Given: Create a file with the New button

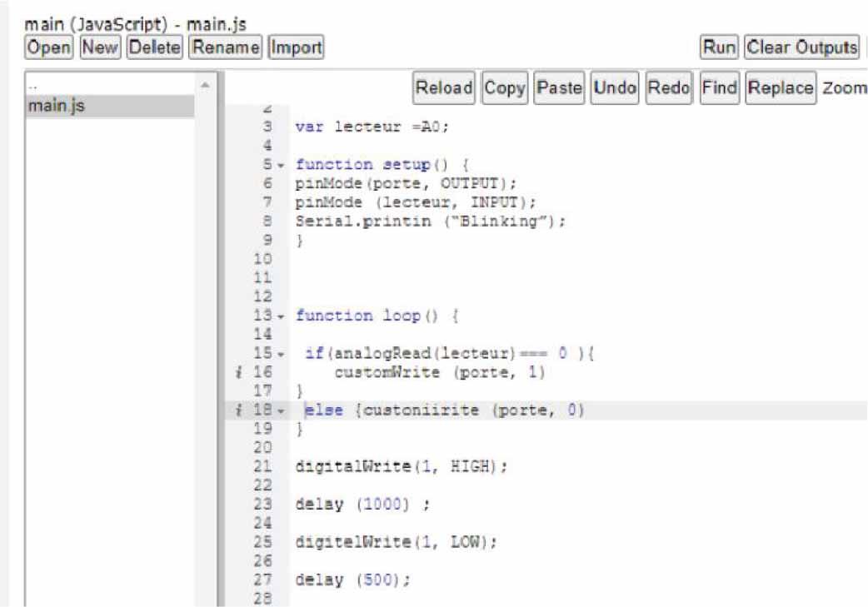Looking at the screenshot, I should (100, 47).
